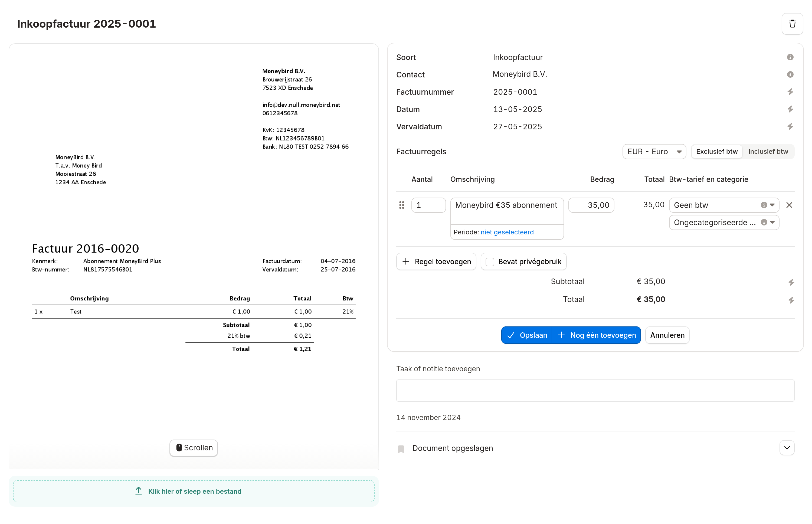Click the upload arrow icon

[x=139, y=491]
